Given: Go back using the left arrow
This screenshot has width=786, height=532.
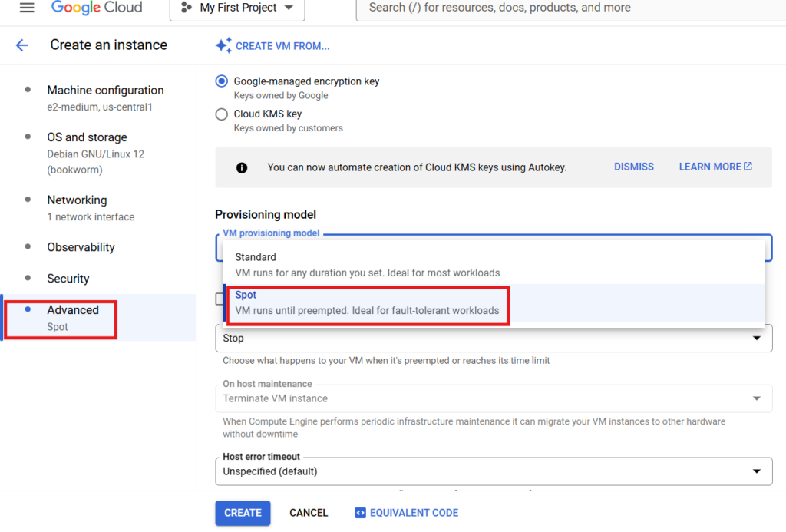Looking at the screenshot, I should (x=21, y=45).
